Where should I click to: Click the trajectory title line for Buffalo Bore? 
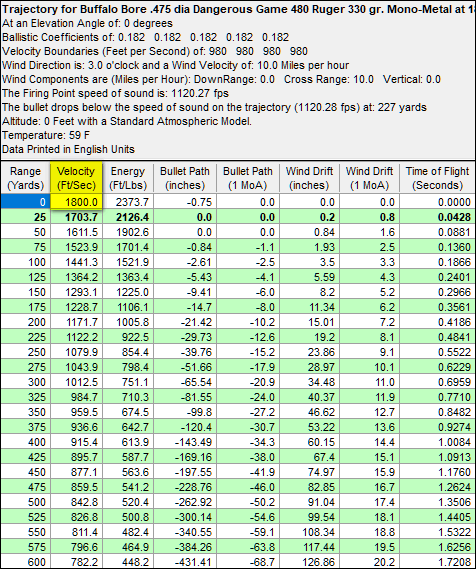click(238, 9)
